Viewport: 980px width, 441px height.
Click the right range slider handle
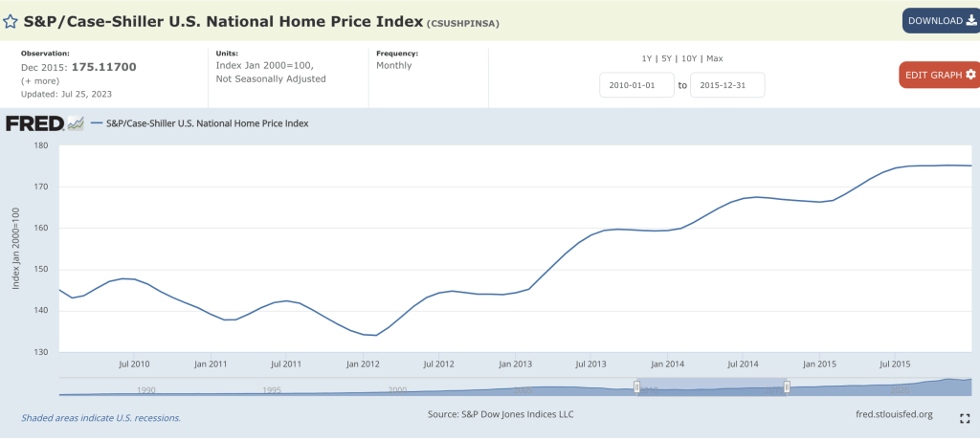(787, 386)
